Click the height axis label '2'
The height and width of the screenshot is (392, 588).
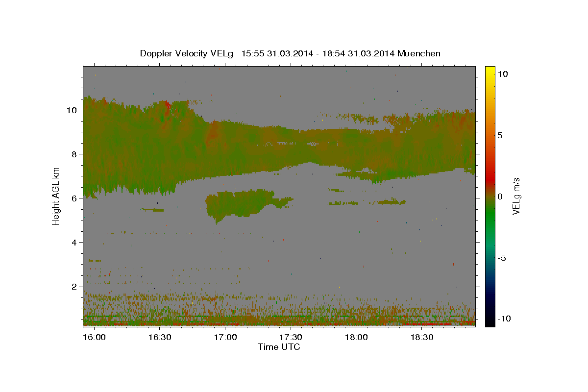pos(74,286)
